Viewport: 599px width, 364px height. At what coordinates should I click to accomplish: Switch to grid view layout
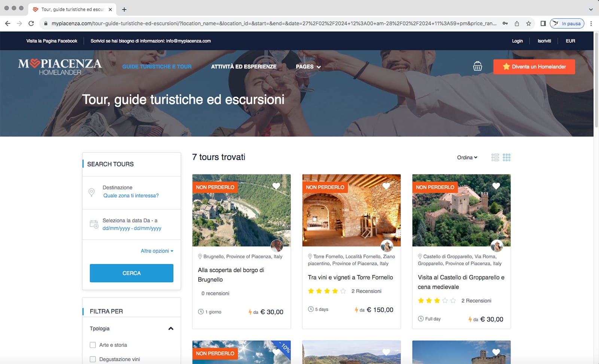507,157
